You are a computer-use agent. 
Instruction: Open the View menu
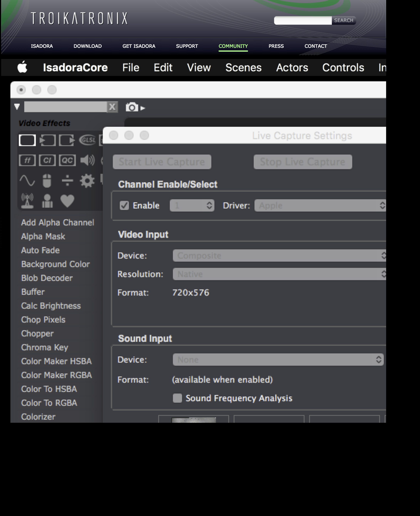[x=199, y=68]
